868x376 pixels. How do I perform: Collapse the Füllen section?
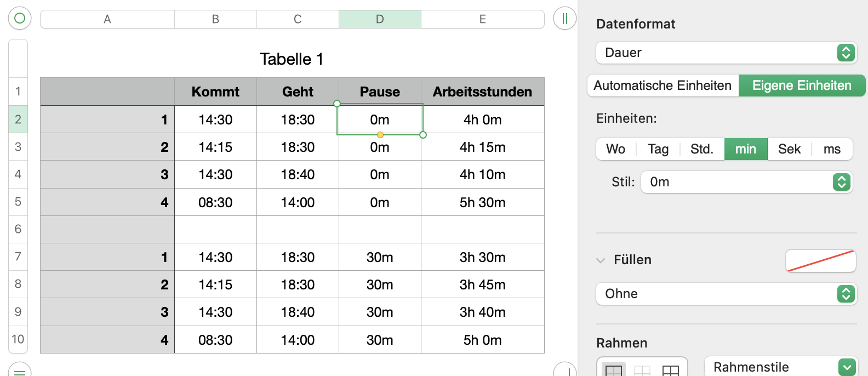coord(601,260)
